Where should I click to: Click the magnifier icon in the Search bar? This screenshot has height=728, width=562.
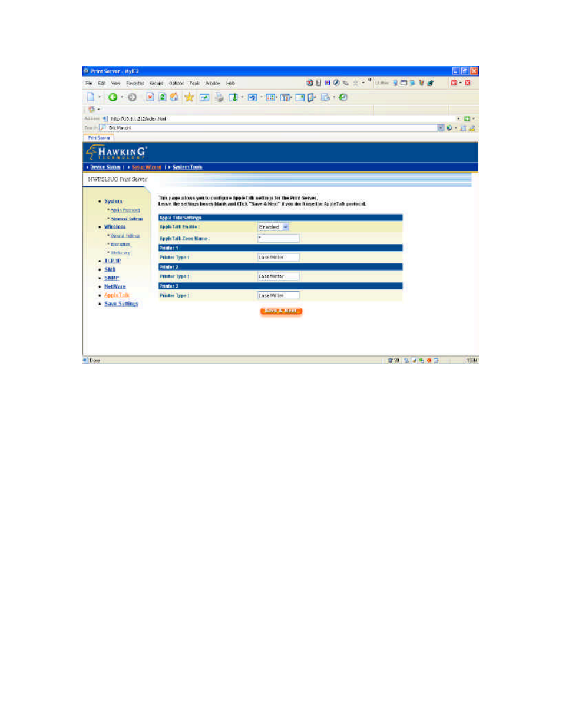[x=103, y=127]
